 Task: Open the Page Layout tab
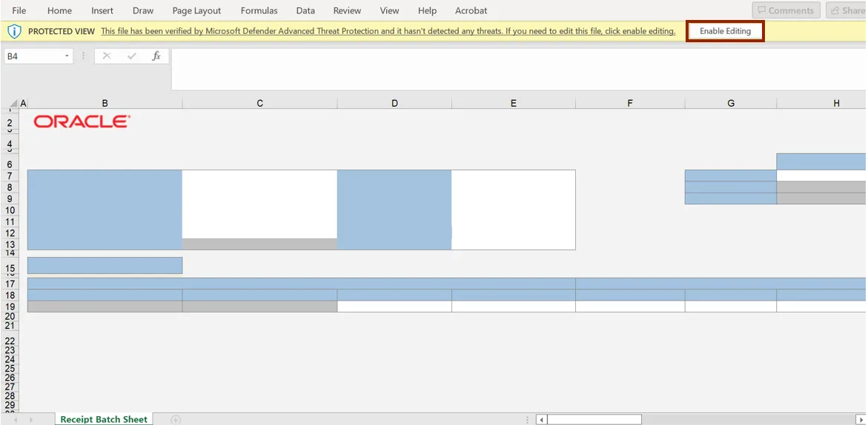point(196,10)
